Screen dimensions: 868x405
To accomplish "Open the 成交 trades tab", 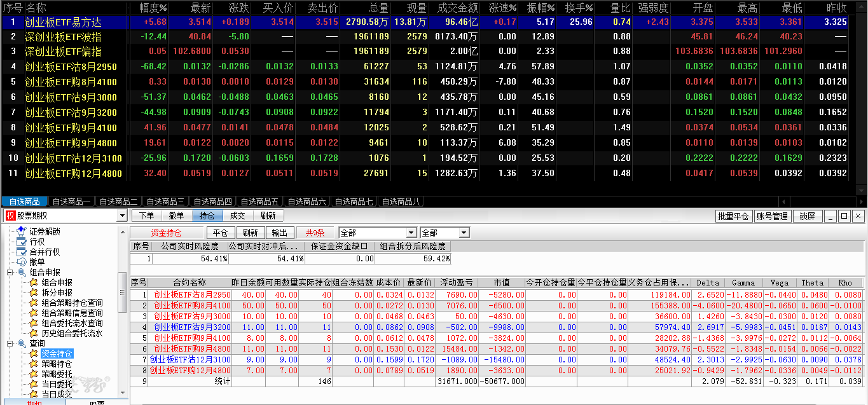I will (237, 216).
